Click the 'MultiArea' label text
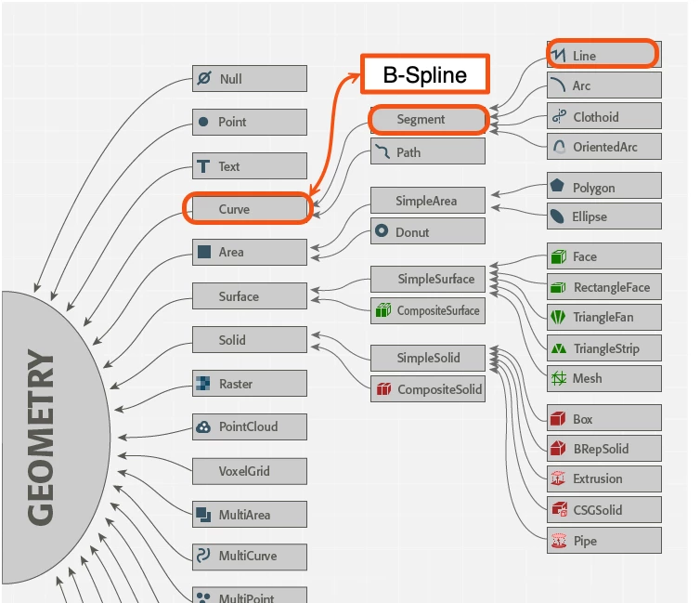The width and height of the screenshot is (700, 603). point(244,515)
